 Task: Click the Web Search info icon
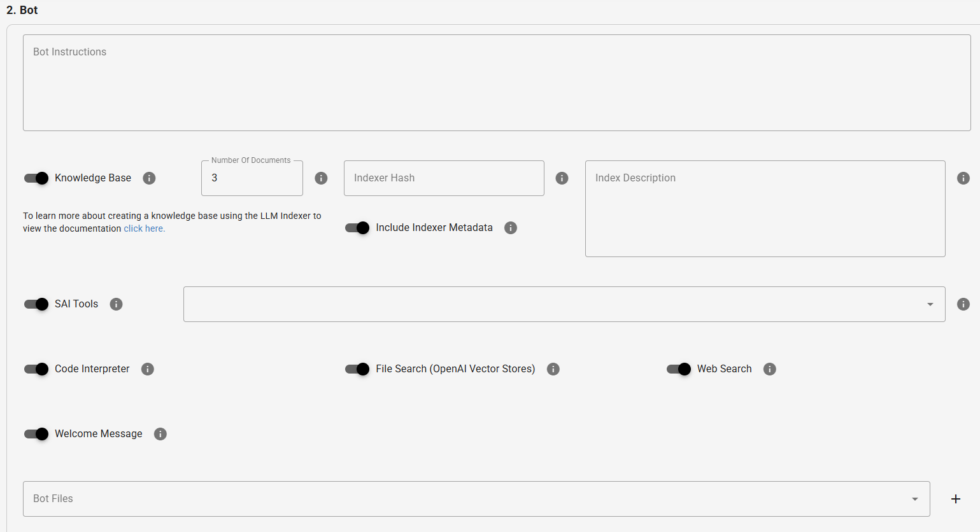[x=769, y=368]
